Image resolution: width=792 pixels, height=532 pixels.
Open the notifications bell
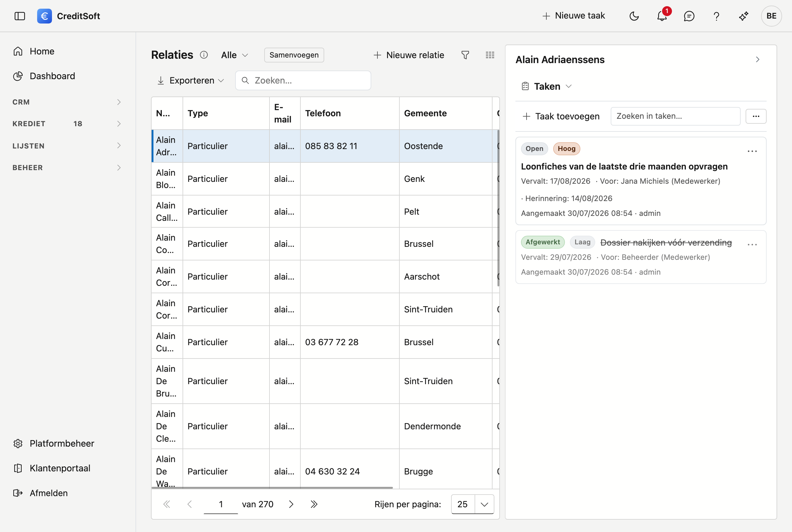(662, 16)
